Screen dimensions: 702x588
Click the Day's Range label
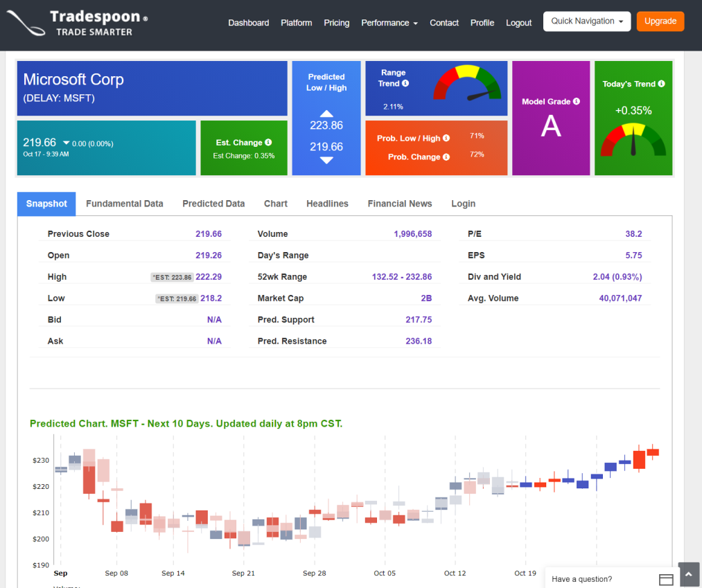click(283, 256)
